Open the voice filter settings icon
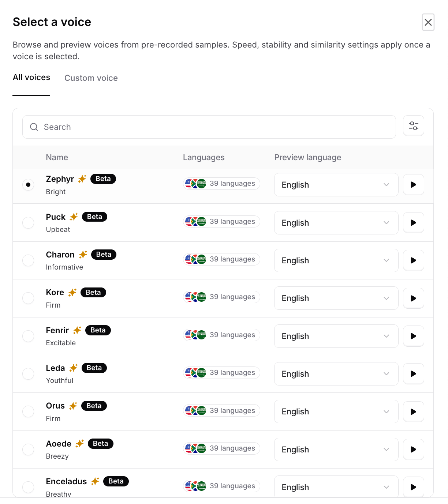The height and width of the screenshot is (504, 448). coord(414,126)
